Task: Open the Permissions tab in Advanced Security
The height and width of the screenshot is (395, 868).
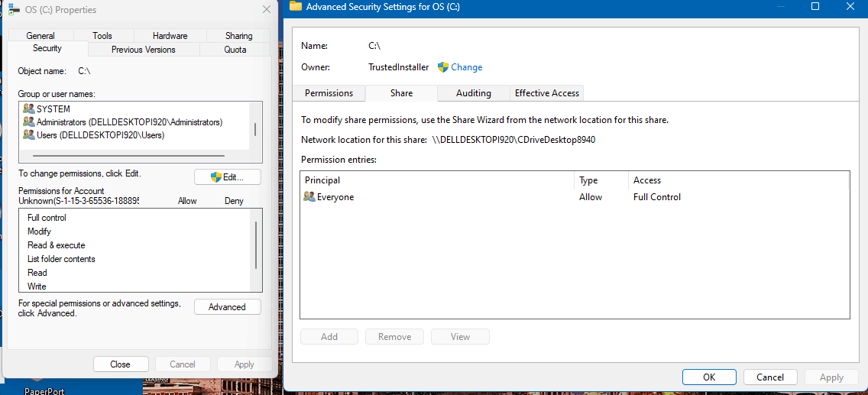Action: pos(329,93)
